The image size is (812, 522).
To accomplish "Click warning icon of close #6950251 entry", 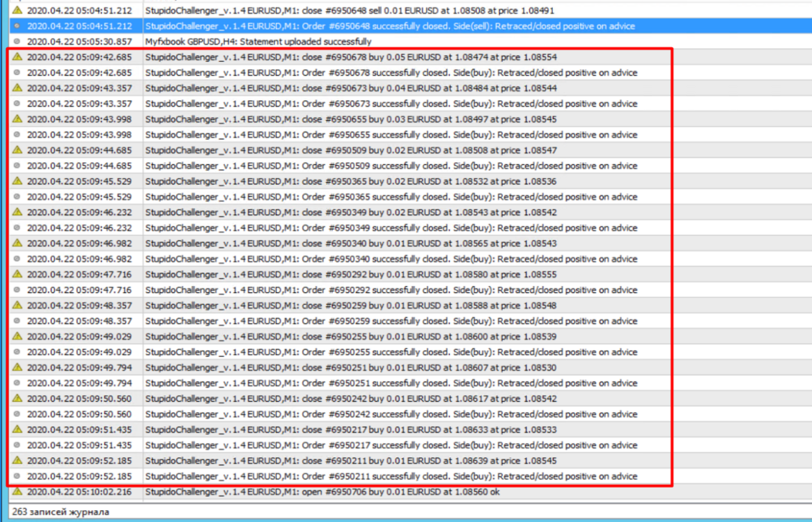I will pos(17,367).
